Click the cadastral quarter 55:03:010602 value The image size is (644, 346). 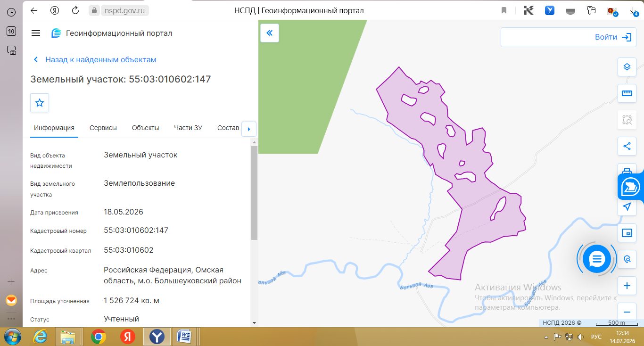click(129, 250)
